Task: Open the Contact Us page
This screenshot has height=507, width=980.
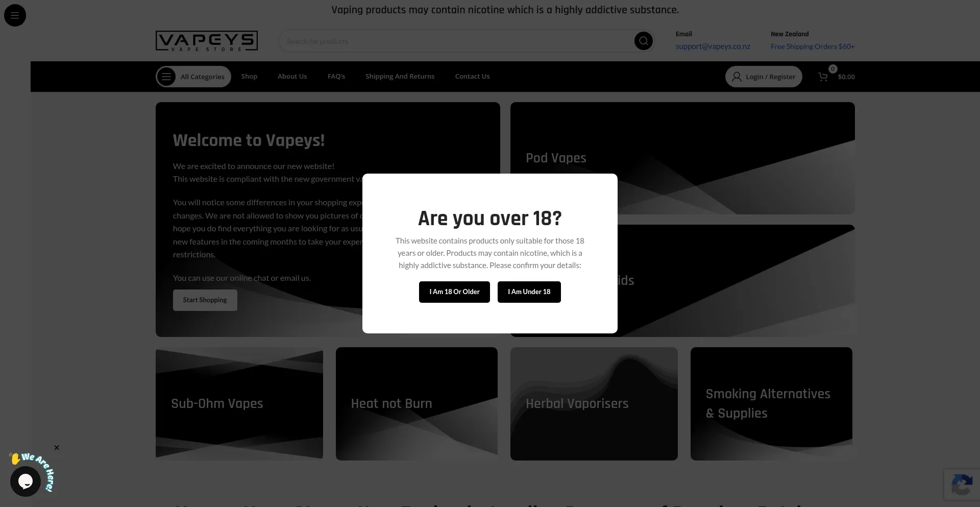Action: coord(473,77)
